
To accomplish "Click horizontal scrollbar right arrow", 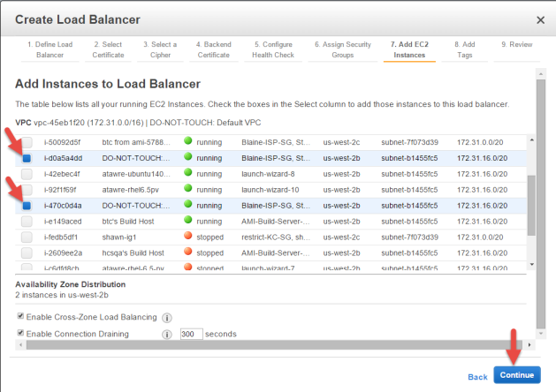I will (x=529, y=344).
